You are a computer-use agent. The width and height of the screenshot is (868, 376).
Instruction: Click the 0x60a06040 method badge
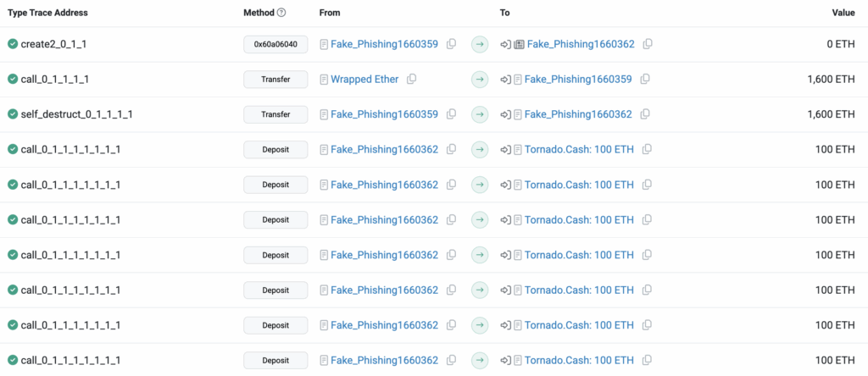pos(275,44)
